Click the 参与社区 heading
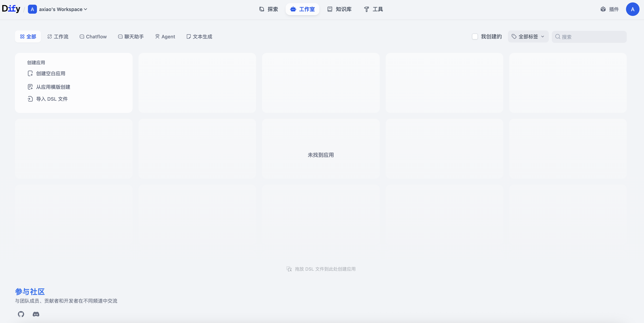The image size is (644, 323). click(x=30, y=291)
